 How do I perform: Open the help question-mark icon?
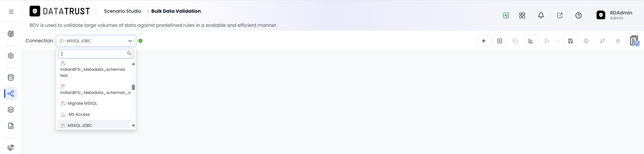[x=579, y=15]
